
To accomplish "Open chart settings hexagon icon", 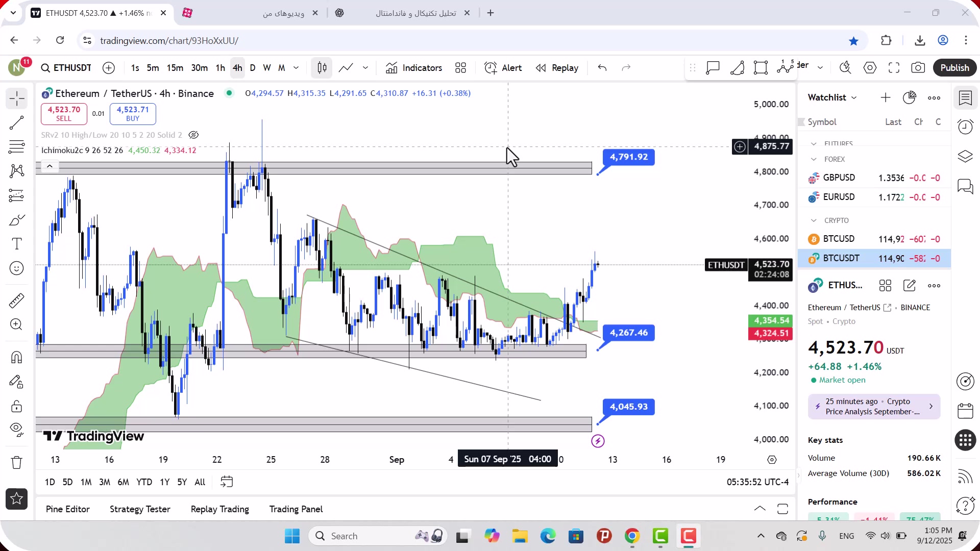I will [x=870, y=68].
